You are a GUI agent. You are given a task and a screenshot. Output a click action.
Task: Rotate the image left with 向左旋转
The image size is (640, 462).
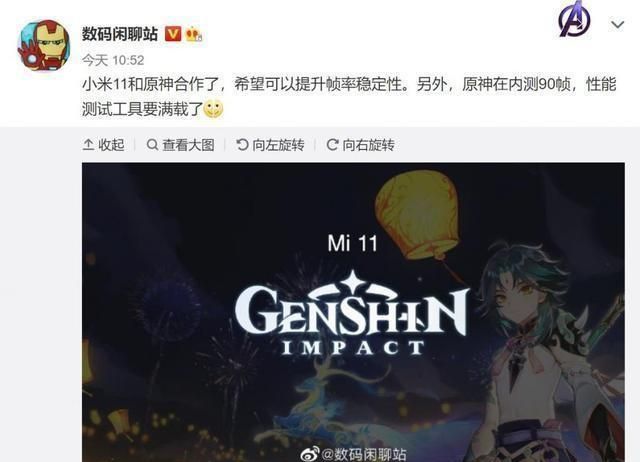click(270, 145)
